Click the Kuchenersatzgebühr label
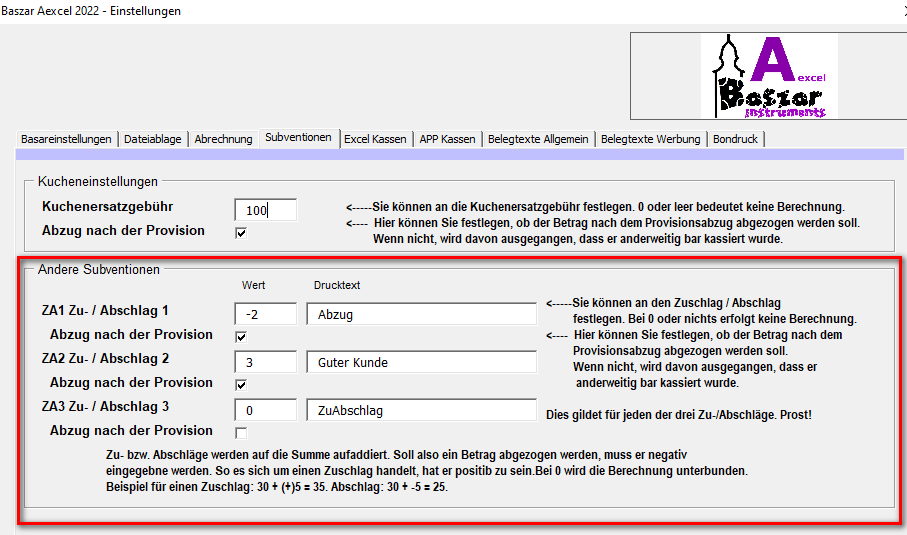 [108, 206]
